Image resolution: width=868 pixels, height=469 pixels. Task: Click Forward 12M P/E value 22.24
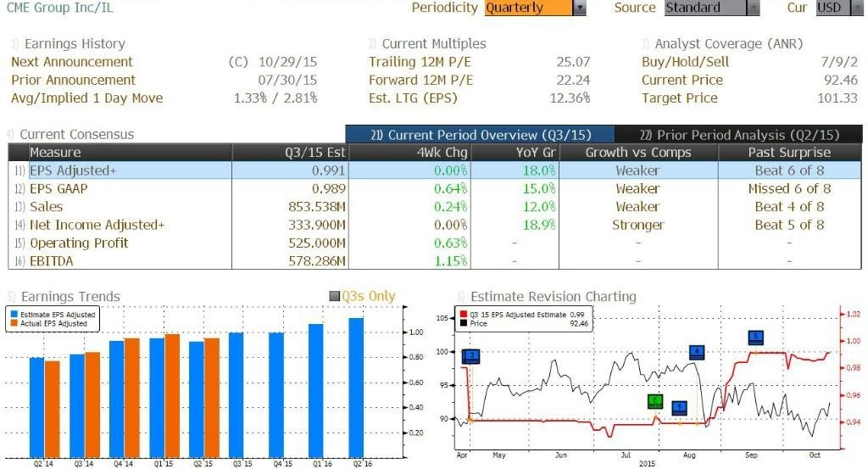pos(574,80)
